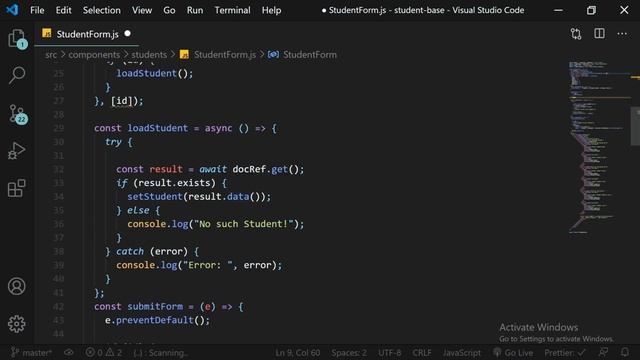Open the Extensions view
Screen dimensions: 640x360
17,188
